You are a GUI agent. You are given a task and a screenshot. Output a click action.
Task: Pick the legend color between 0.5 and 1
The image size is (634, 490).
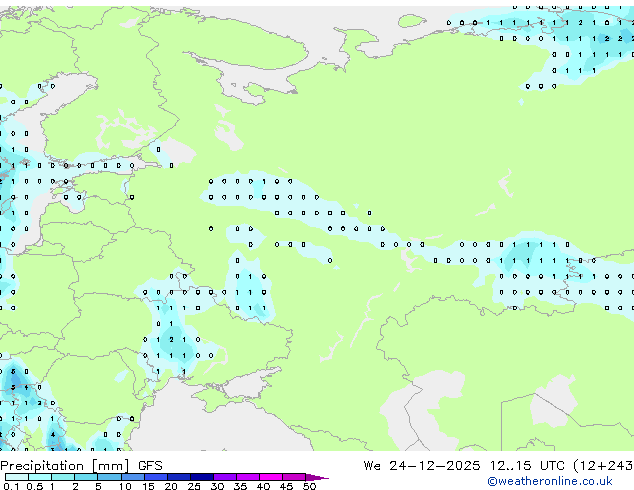pyautogui.click(x=40, y=477)
